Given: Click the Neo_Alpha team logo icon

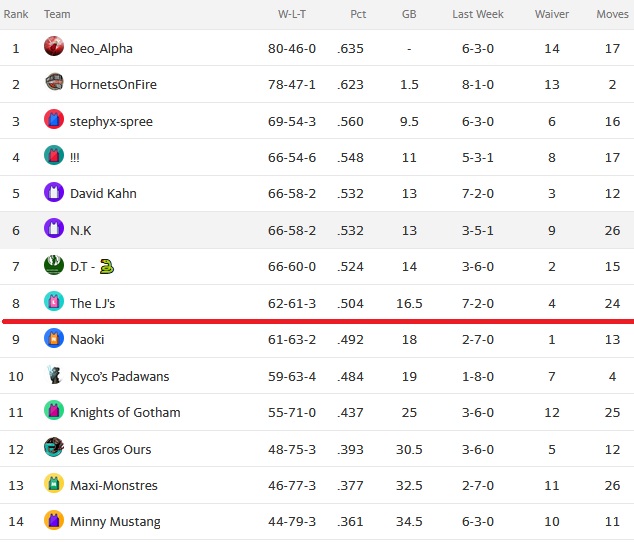Looking at the screenshot, I should click(x=54, y=46).
